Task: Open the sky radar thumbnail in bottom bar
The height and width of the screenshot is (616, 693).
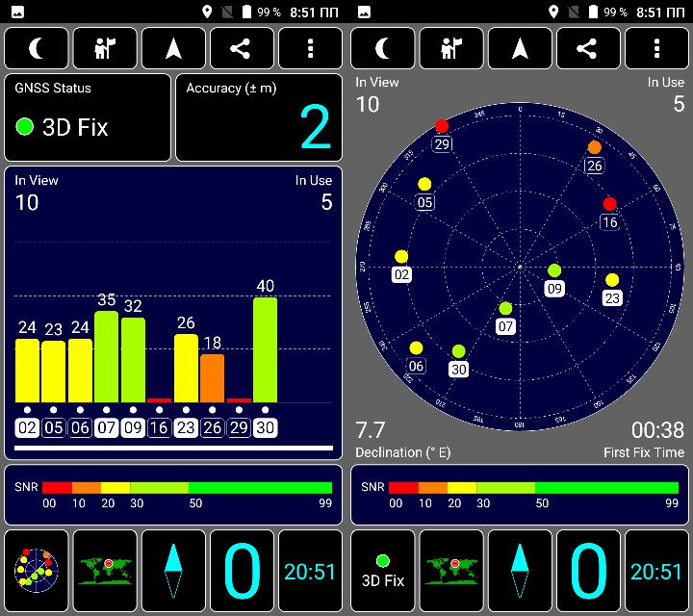Action: point(37,571)
